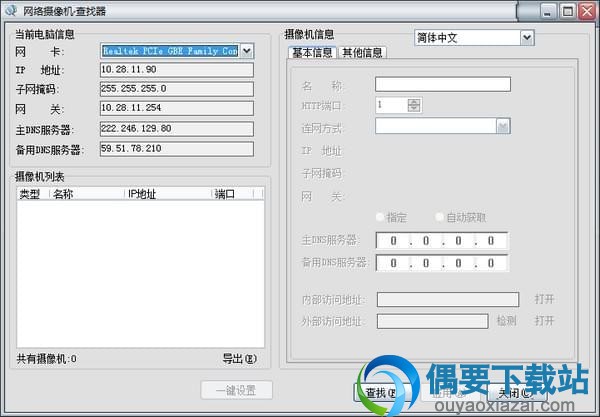This screenshot has width=600, height=417.
Task: Open the 连网方式 connection type dropdown
Action: 503,126
